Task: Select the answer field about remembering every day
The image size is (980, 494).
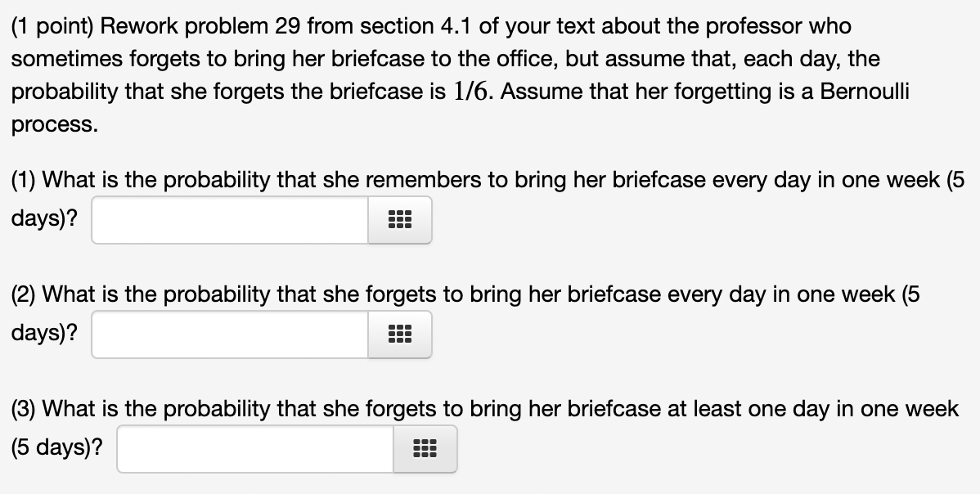Action: 229,219
